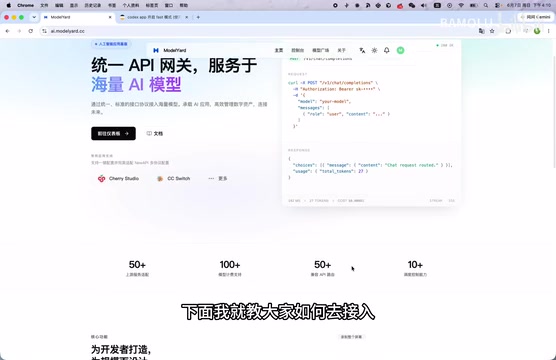
Task: Click the curl POST line in the request code
Action: click(x=333, y=83)
